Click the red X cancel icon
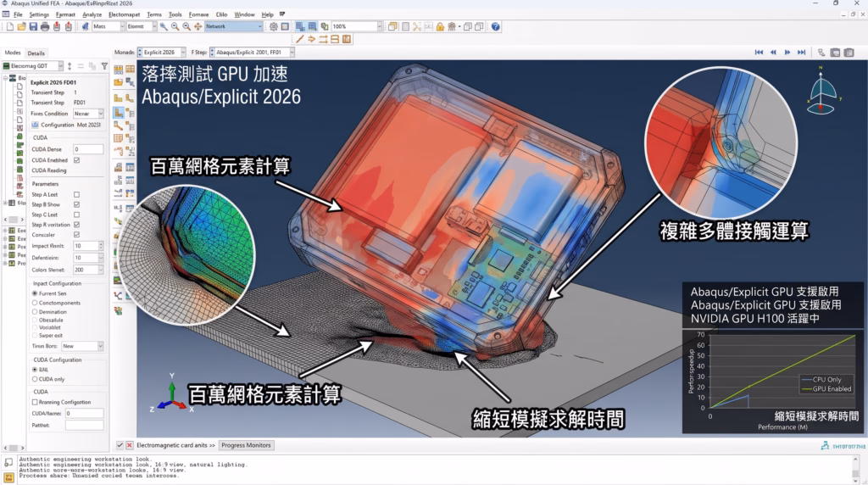Image resolution: width=868 pixels, height=485 pixels. pos(130,445)
